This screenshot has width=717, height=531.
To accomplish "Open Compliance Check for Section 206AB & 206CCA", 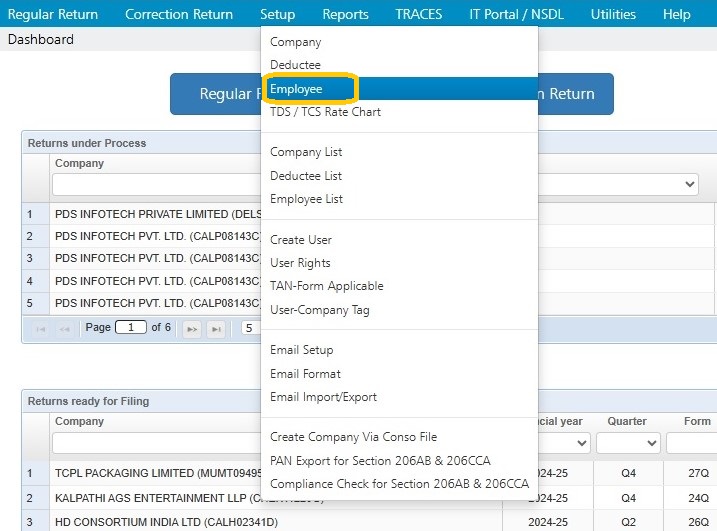I will coord(399,484).
